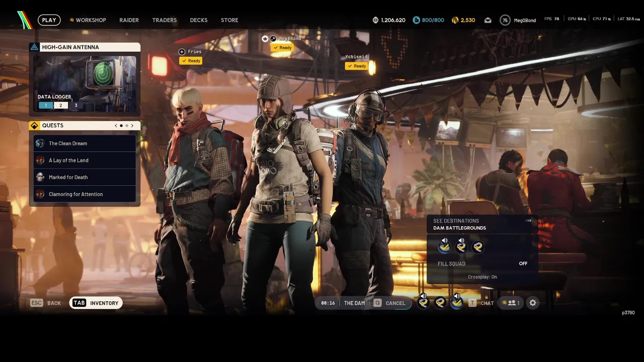The width and height of the screenshot is (644, 362).
Task: Go to the TRADERS tab
Action: coord(165,20)
